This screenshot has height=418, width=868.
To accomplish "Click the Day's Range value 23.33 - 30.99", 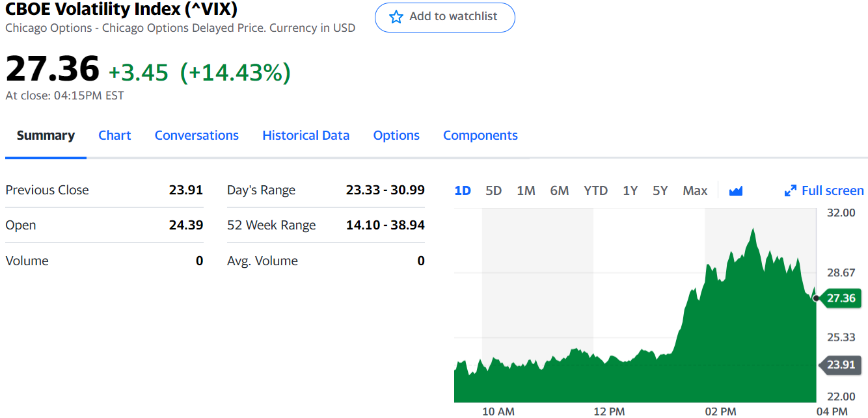I will (385, 190).
